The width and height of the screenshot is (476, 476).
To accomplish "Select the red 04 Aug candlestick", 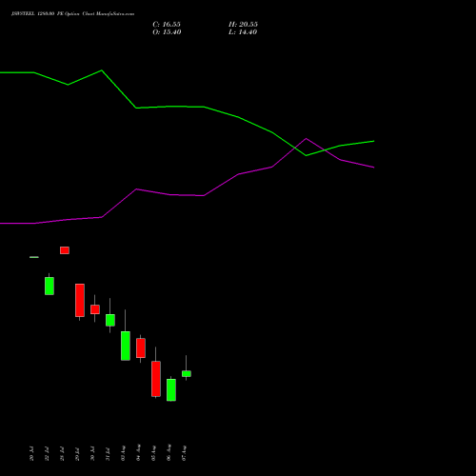I will coord(141,347).
